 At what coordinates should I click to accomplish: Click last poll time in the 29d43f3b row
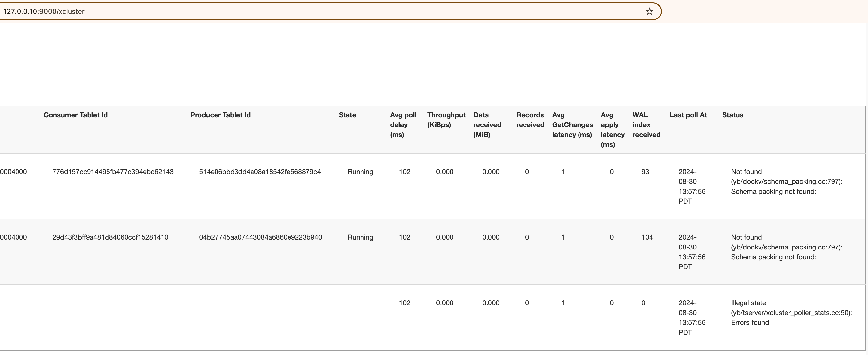[x=692, y=252]
